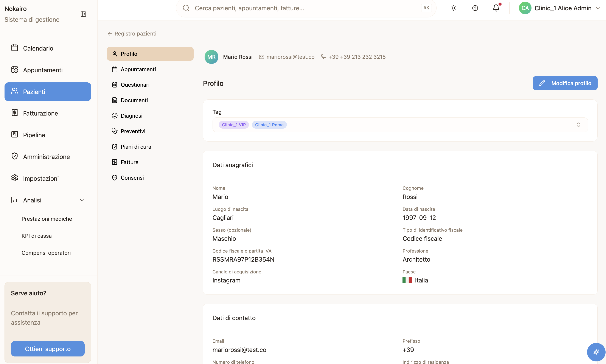606x364 pixels.
Task: Click Ottieni supporto button
Action: [48, 349]
